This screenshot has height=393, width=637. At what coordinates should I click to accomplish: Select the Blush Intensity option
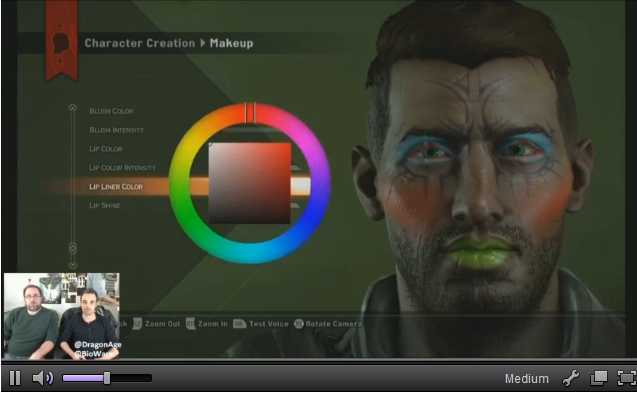(117, 130)
